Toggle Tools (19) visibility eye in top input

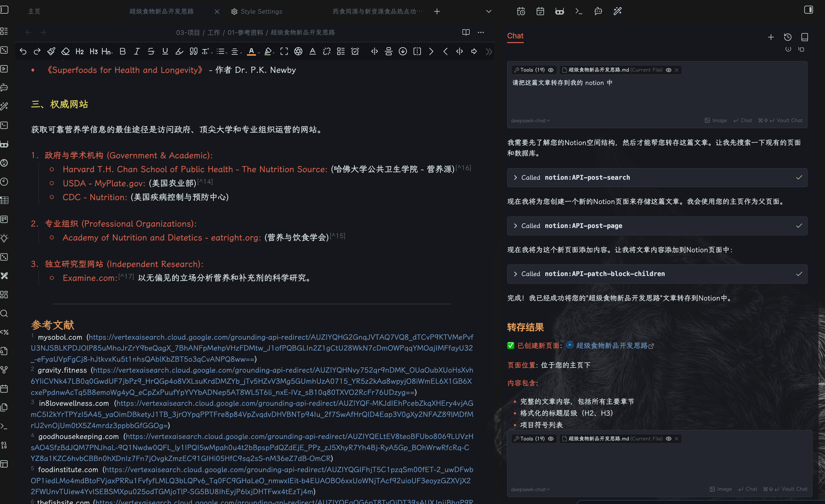point(550,70)
